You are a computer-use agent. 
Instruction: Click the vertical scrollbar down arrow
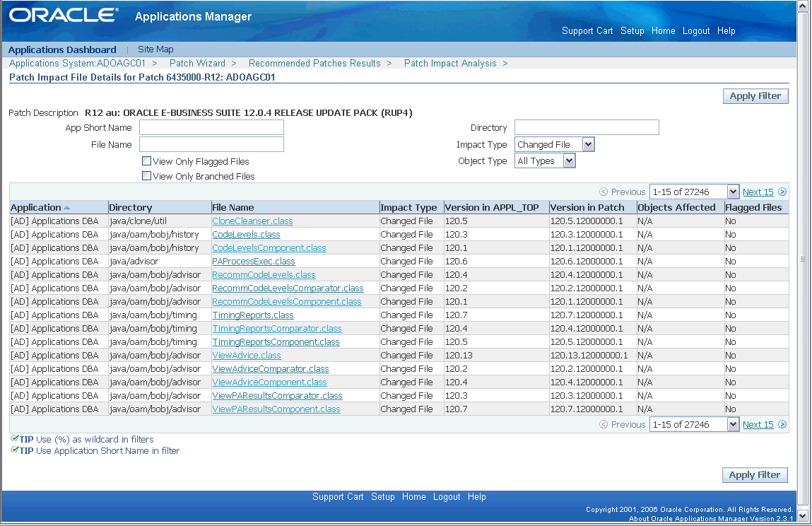pos(803,515)
